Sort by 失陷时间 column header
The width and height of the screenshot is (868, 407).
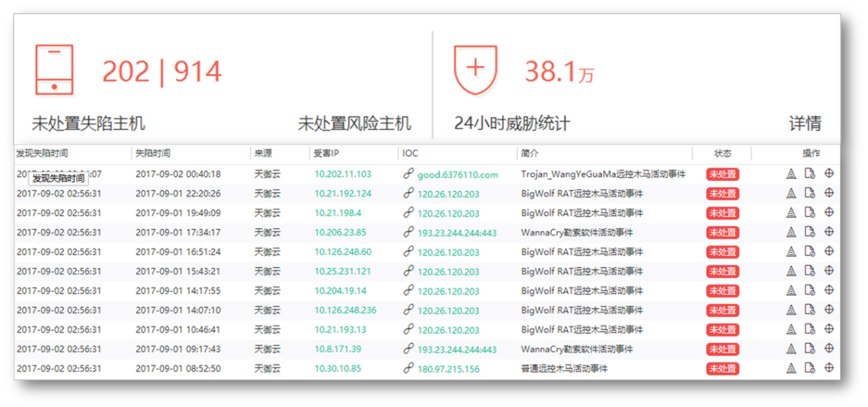153,153
